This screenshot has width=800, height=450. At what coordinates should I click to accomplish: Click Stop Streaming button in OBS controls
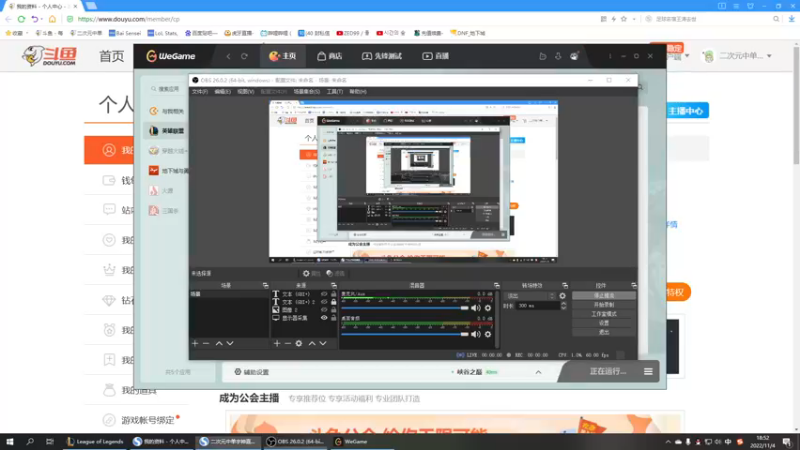(604, 296)
